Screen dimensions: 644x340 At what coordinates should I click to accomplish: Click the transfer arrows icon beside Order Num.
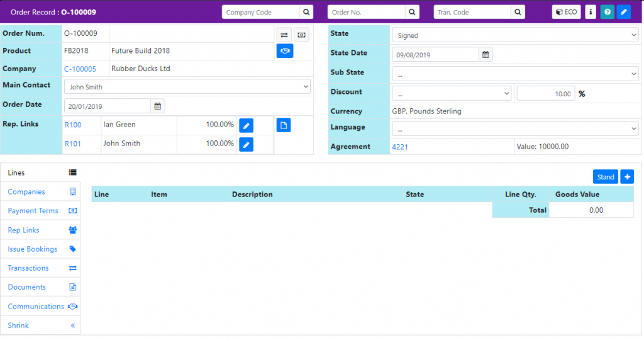click(284, 35)
